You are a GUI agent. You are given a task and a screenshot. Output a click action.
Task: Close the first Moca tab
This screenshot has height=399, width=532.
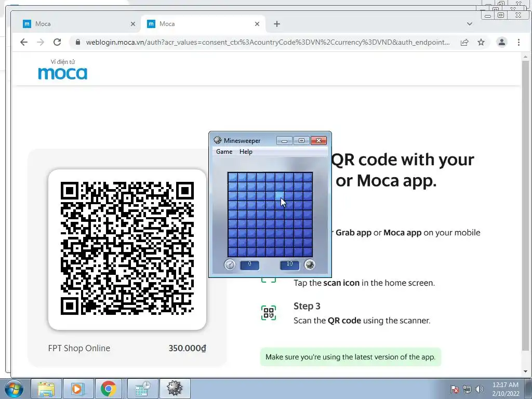tap(133, 24)
